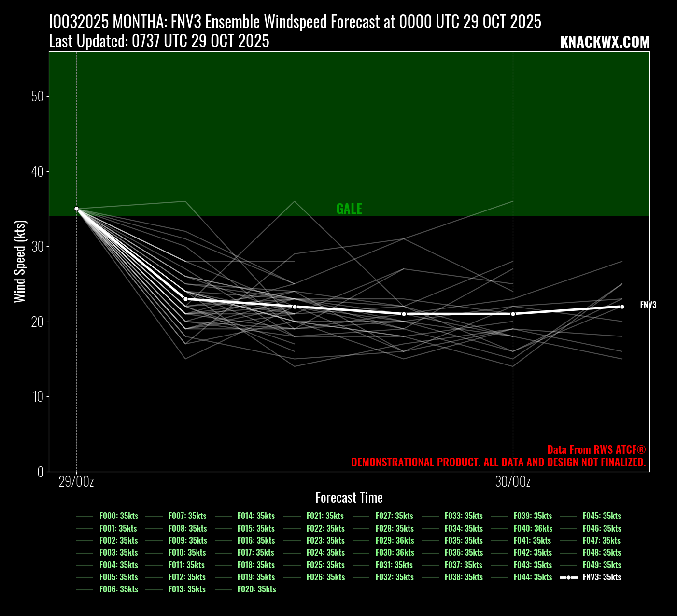Click the 50 value on the y-axis

click(37, 96)
